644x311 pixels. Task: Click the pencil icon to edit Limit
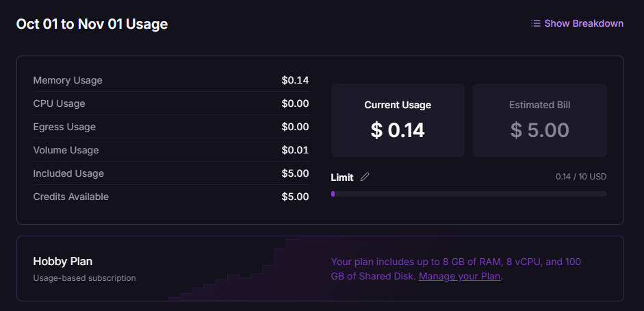click(x=365, y=177)
